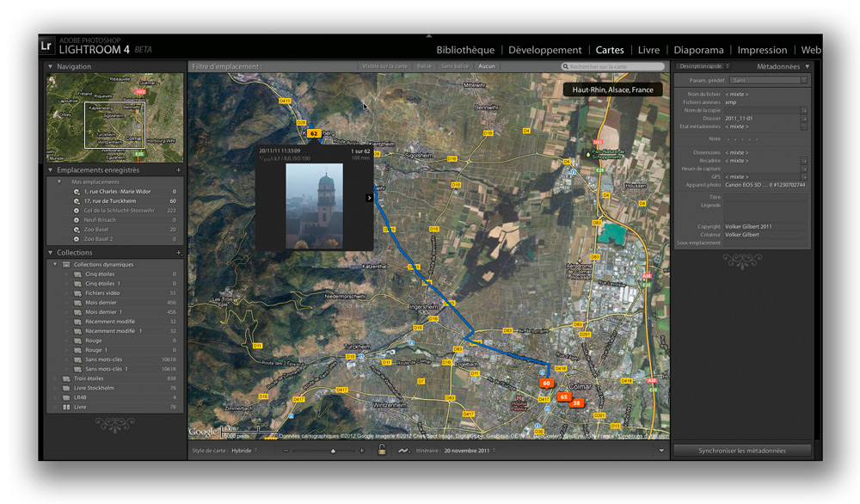
Task: Show next photo arrow in map preview popup
Action: tap(369, 198)
